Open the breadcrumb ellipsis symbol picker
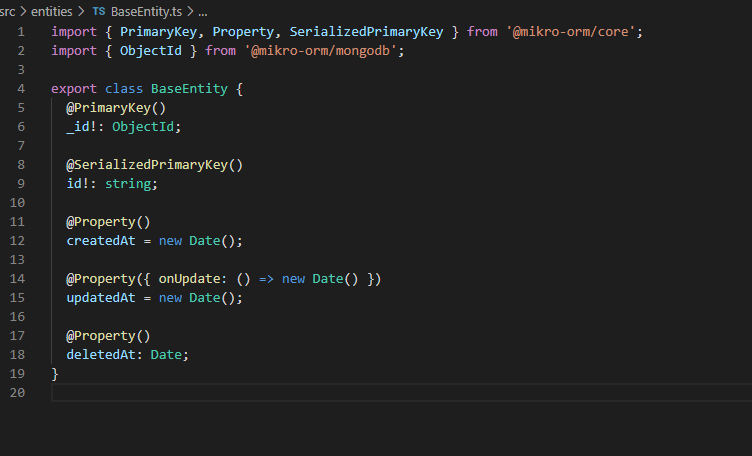This screenshot has height=456, width=752. pyautogui.click(x=203, y=12)
